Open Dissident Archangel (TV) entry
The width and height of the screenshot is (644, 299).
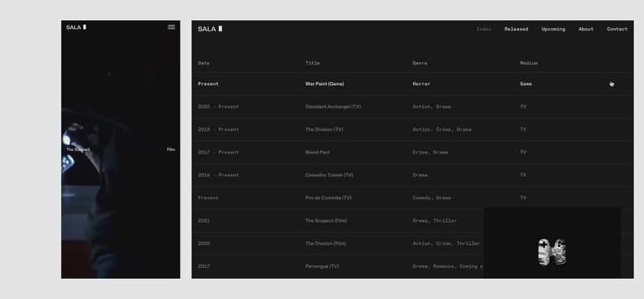(412, 107)
